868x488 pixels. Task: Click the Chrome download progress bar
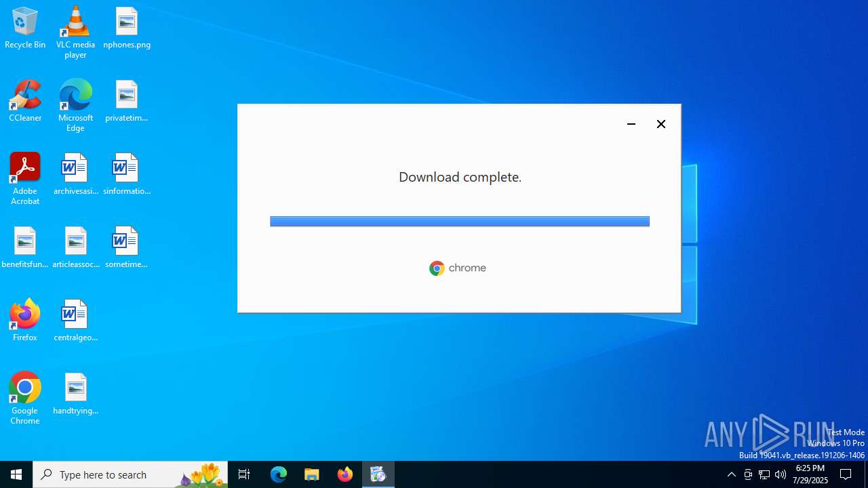[x=460, y=222]
